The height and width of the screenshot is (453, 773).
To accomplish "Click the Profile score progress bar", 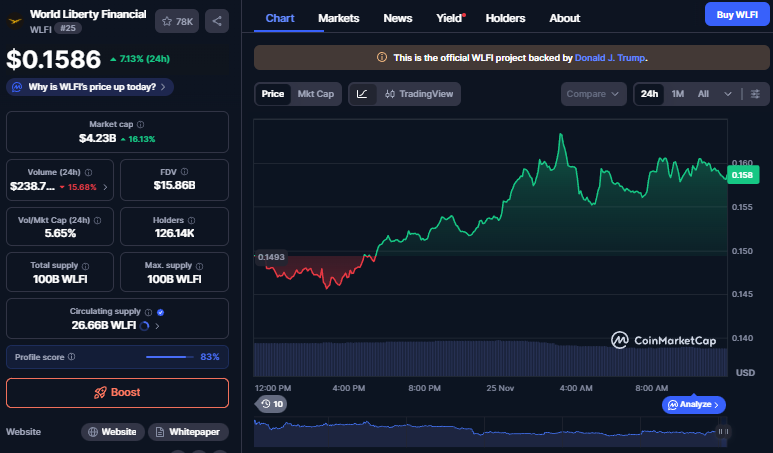I will click(x=170, y=357).
